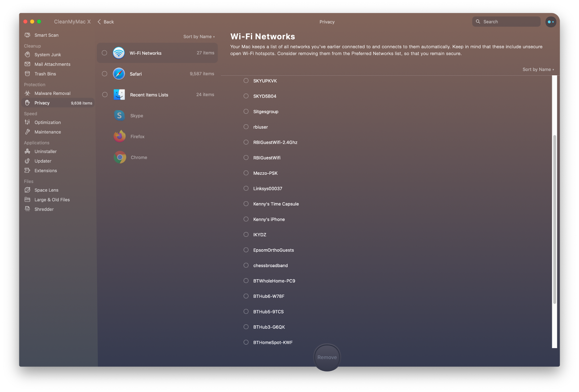Viewport: 579px width, 392px height.
Task: Click the Space Lens icon
Action: pyautogui.click(x=28, y=190)
